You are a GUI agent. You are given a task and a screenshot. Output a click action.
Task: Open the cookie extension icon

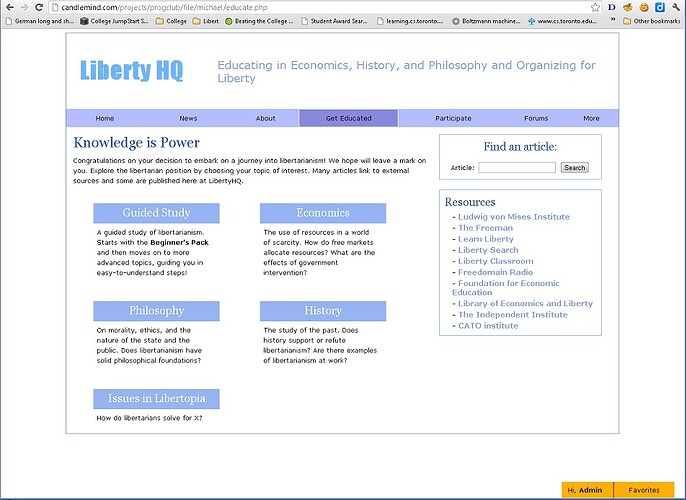[x=644, y=7]
